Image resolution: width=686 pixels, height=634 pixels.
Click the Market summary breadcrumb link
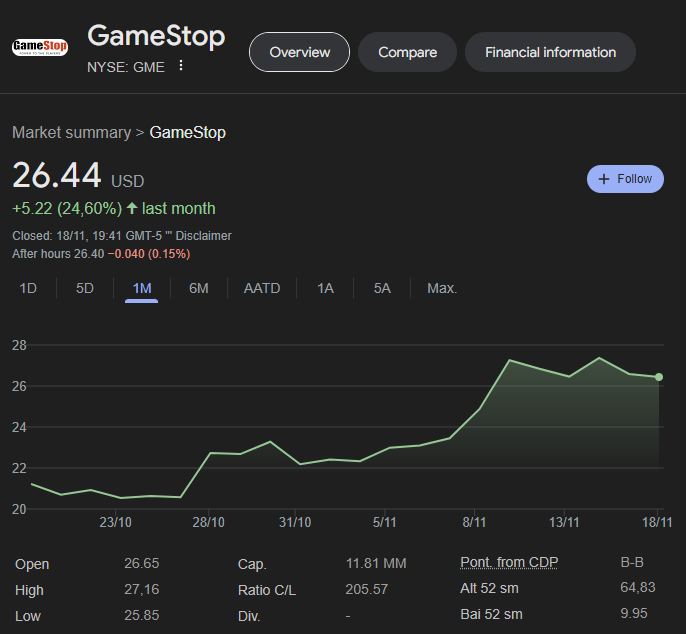point(72,132)
